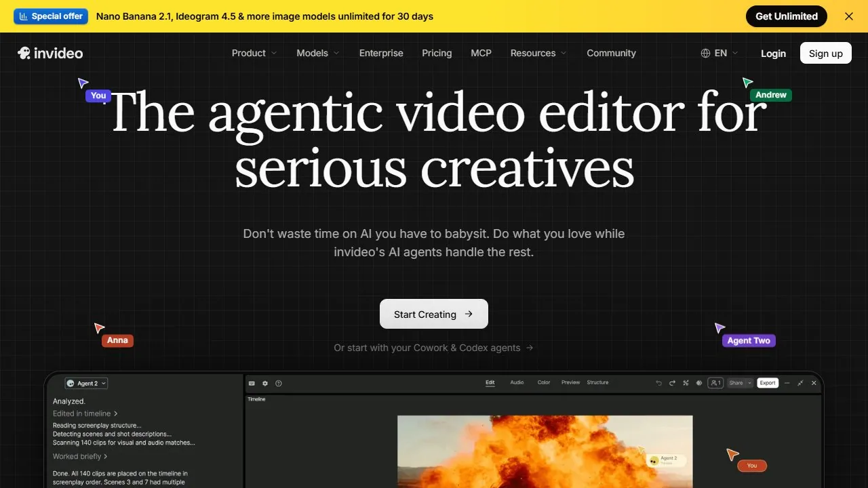Viewport: 868px width, 488px height.
Task: Click the Login link
Action: tap(773, 54)
